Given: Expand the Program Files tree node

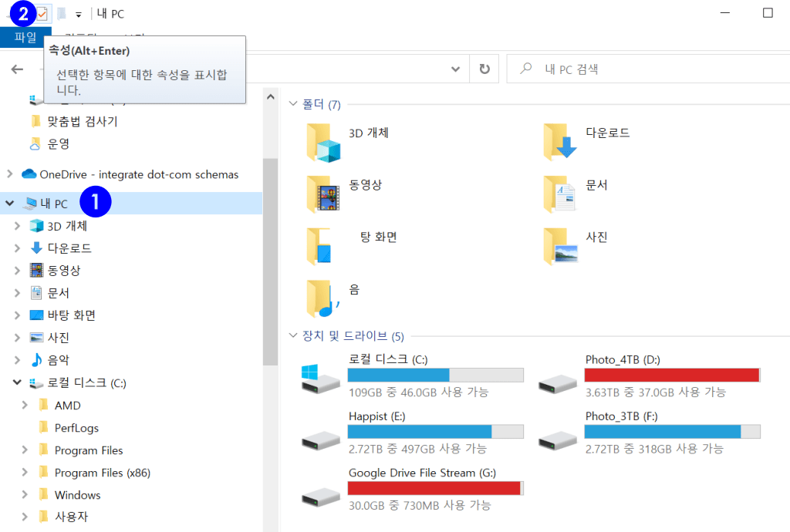Looking at the screenshot, I should pos(25,450).
